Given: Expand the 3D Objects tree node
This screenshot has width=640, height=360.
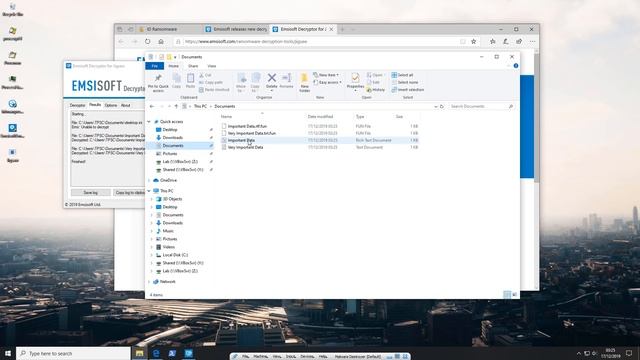Looking at the screenshot, I should 152,199.
